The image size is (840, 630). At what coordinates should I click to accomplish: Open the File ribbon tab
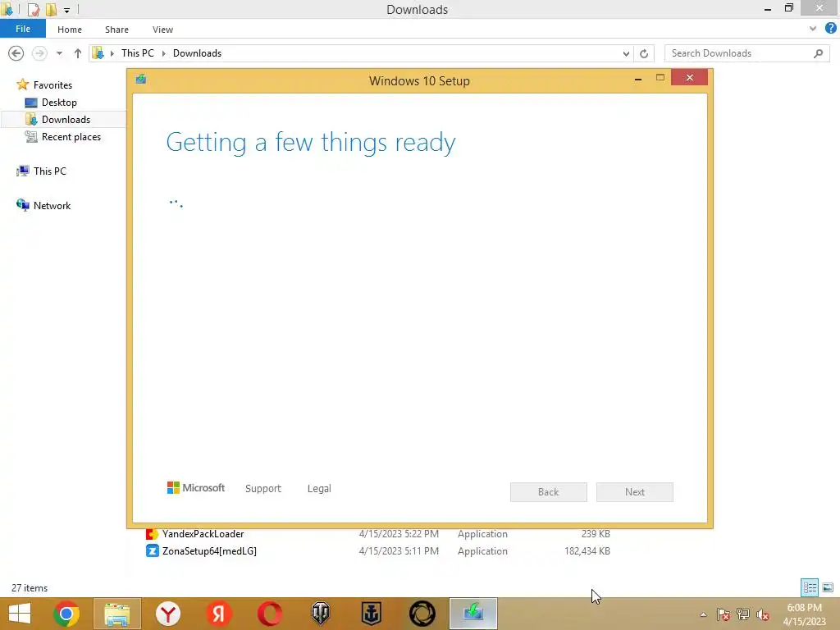click(23, 29)
